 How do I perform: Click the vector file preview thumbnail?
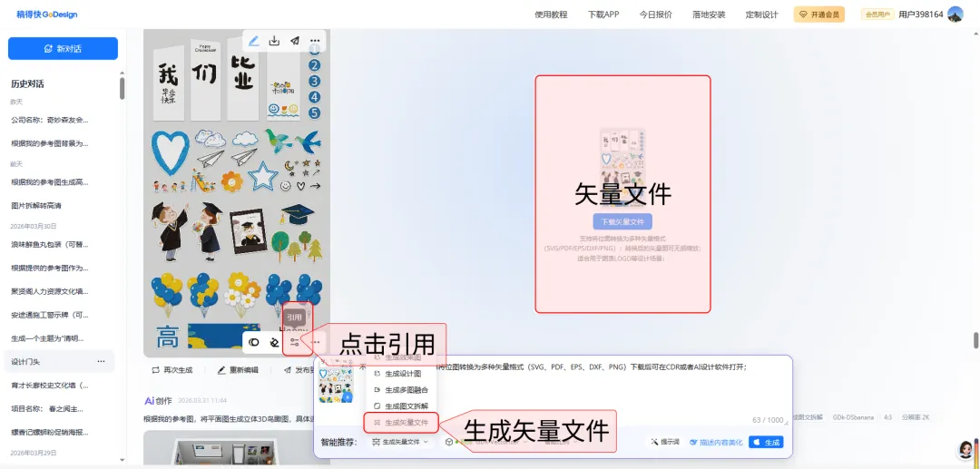(622, 167)
